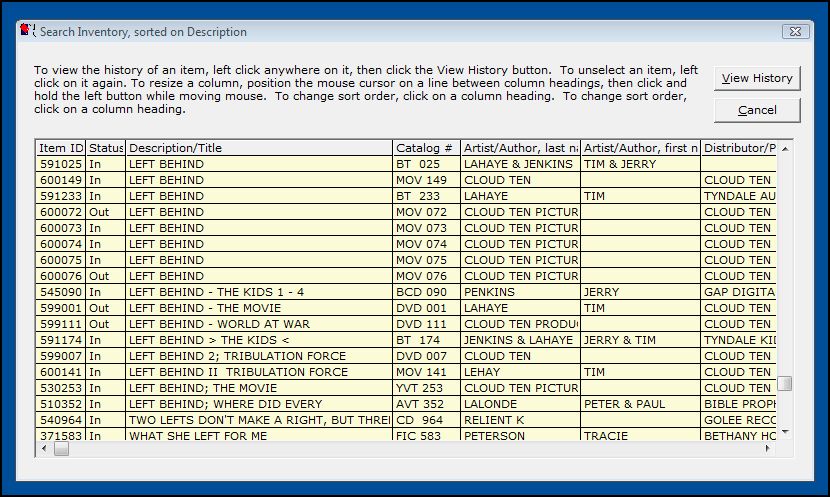
Task: Click author LAHAYE & JENKINS cell
Action: [x=520, y=164]
